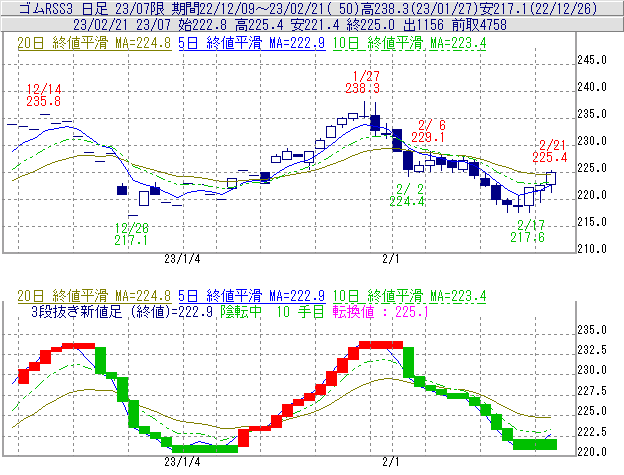Click the 1/27 238.3 peak annotation

click(363, 82)
